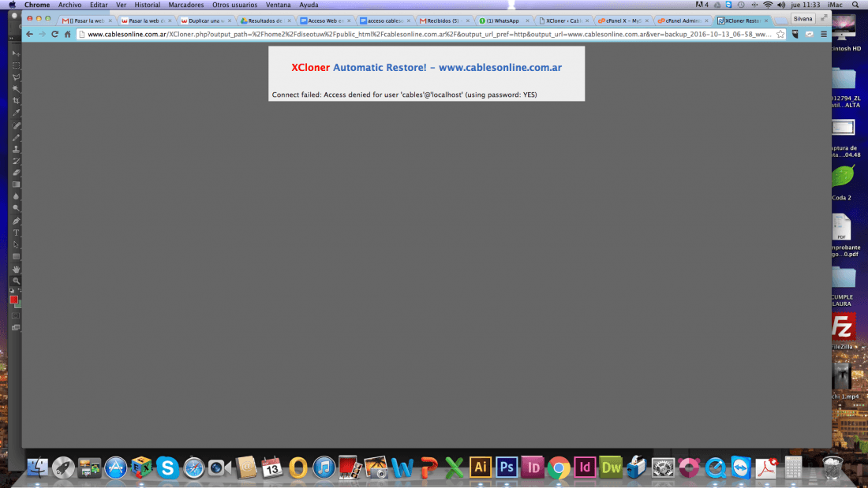The width and height of the screenshot is (868, 488).
Task: Open the Ventana menu
Action: (278, 5)
